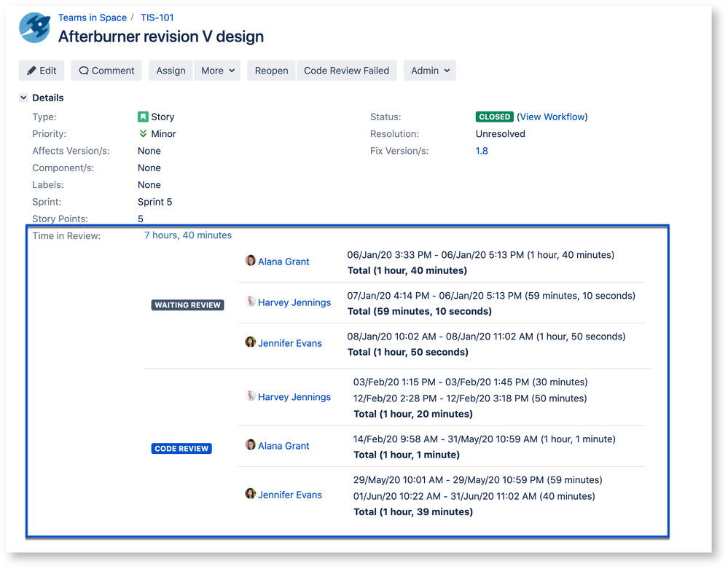This screenshot has height=569, width=728.
Task: Click Alana Grant's avatar in Waiting Review
Action: pyautogui.click(x=250, y=260)
